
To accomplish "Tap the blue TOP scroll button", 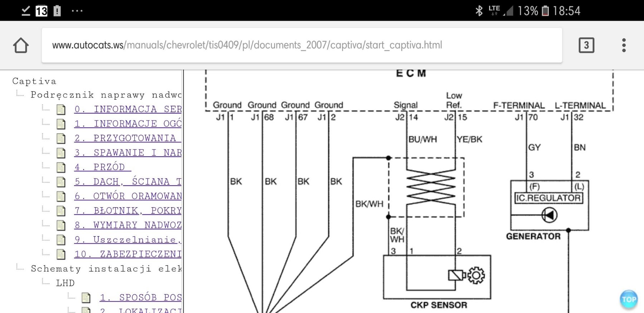I will [x=629, y=299].
